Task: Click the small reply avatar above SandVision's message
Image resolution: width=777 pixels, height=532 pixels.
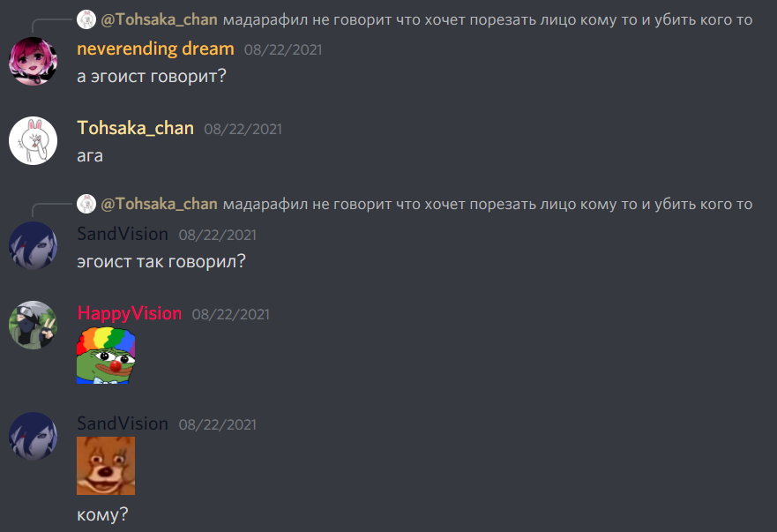Action: pos(86,204)
